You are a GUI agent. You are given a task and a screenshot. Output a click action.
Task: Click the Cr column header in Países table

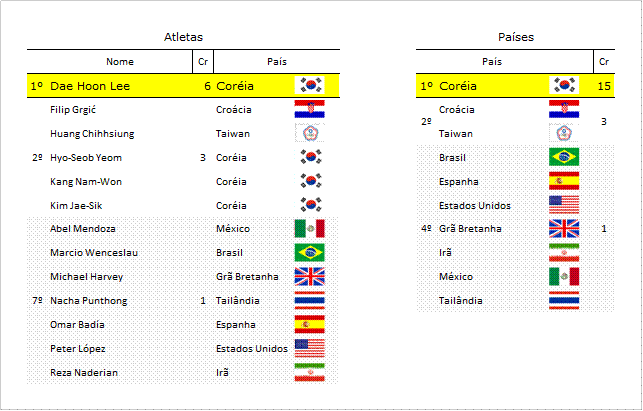tap(604, 62)
